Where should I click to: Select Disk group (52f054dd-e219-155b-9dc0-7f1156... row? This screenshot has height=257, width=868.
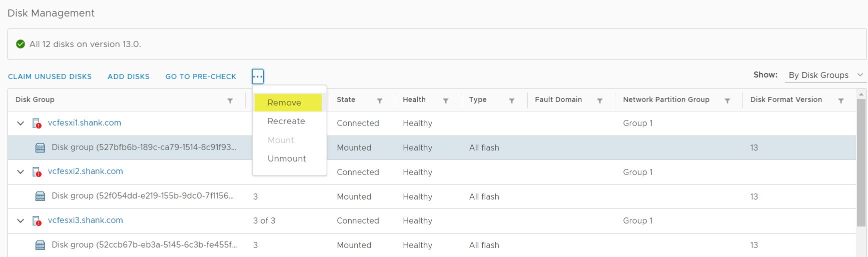point(432,196)
